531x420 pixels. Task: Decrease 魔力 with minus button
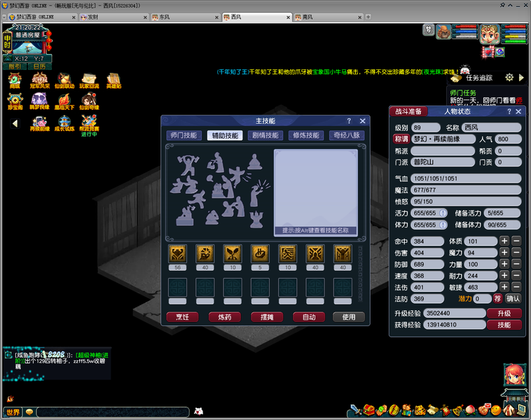tap(516, 253)
